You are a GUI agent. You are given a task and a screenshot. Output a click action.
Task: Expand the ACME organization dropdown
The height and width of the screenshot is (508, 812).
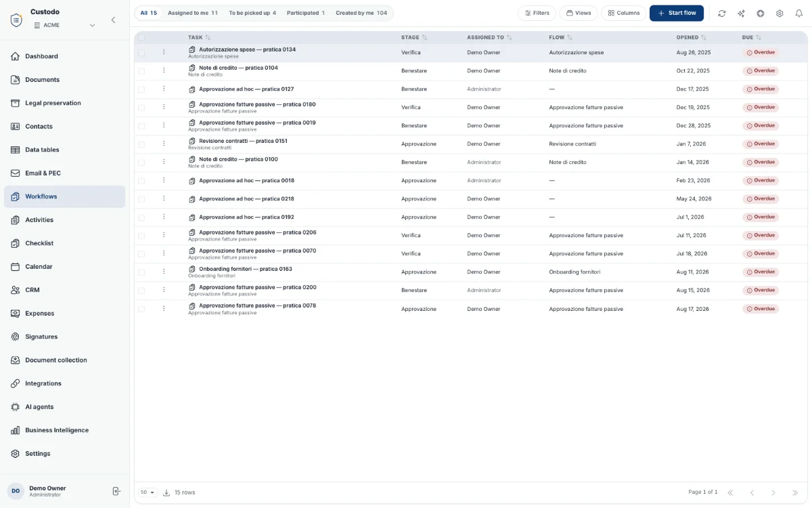(64, 25)
